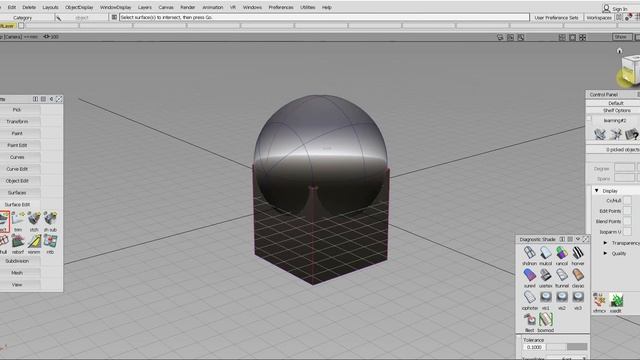
Task: Choose the vis1 shade icon
Action: click(x=546, y=297)
